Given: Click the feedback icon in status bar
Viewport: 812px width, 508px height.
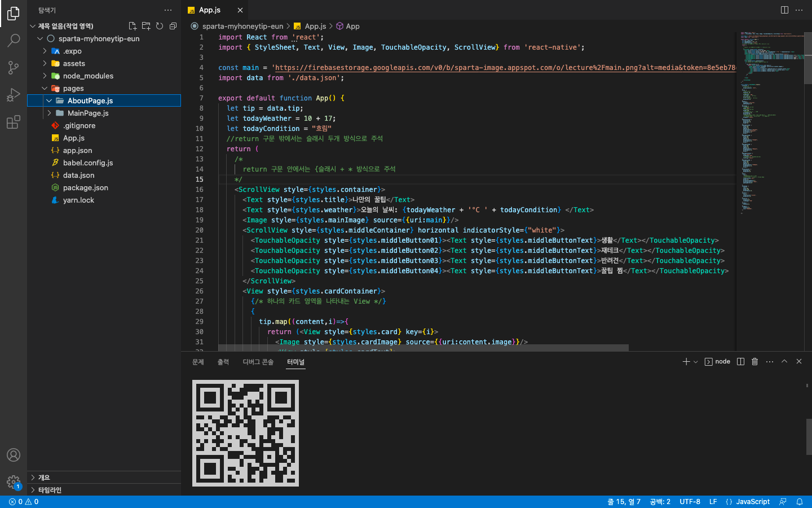Looking at the screenshot, I should pyautogui.click(x=783, y=502).
